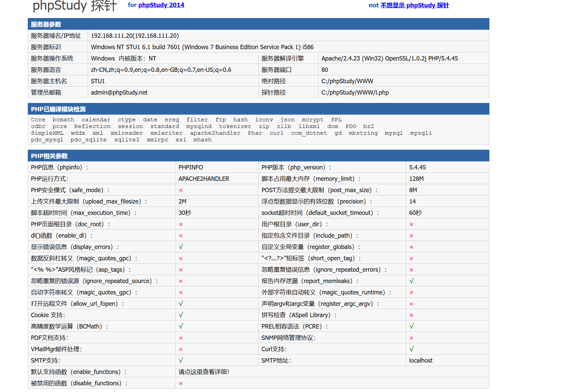This screenshot has height=392, width=561.
Task: Open the PHPINFO link
Action: click(191, 167)
